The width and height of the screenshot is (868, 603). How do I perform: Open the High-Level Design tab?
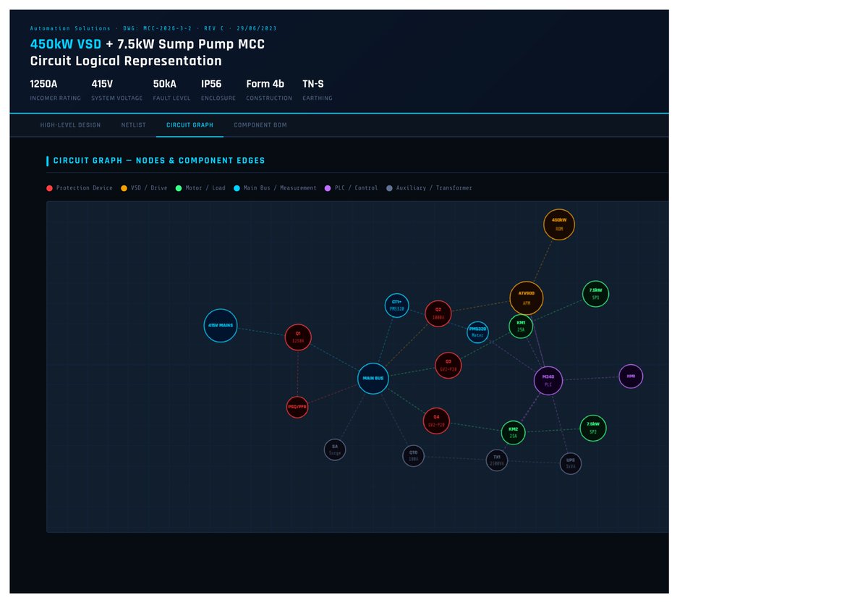point(70,125)
